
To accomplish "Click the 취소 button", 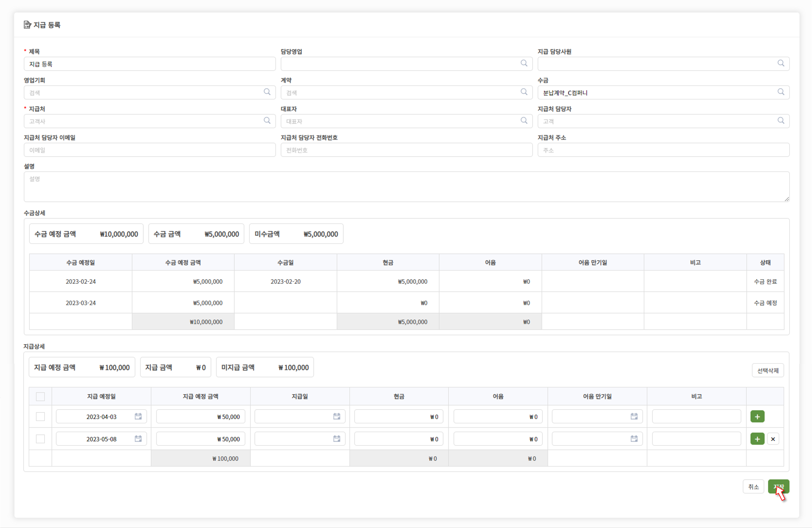I will [753, 487].
